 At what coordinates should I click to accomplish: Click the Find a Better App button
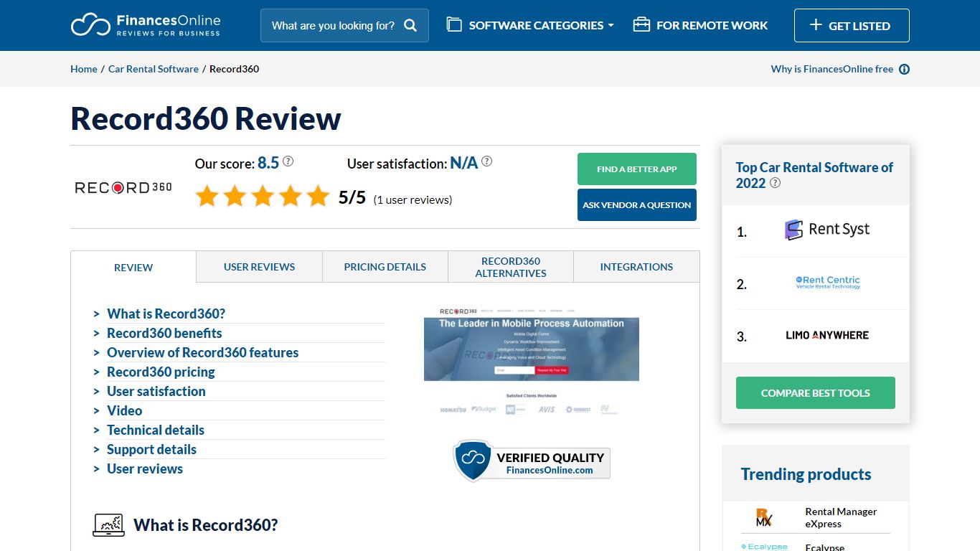[637, 169]
